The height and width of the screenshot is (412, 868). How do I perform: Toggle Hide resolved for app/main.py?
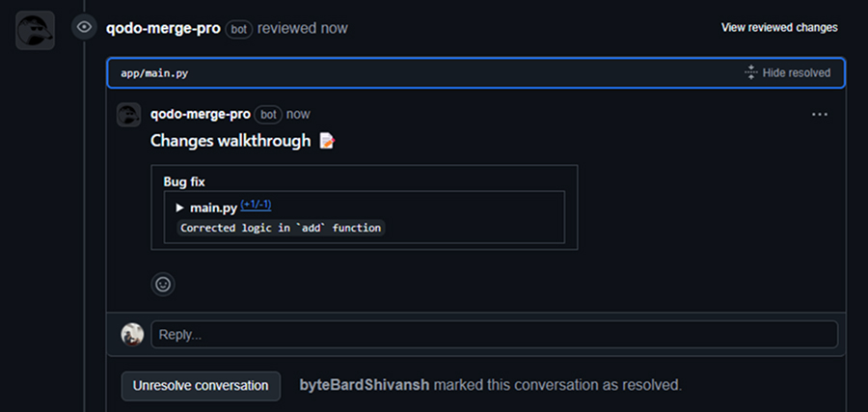[788, 72]
